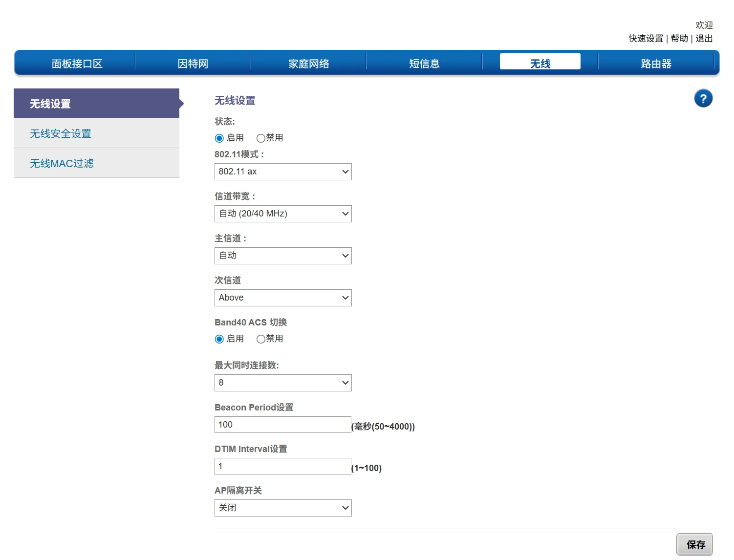Click the (1~100) range hint text

tap(367, 468)
